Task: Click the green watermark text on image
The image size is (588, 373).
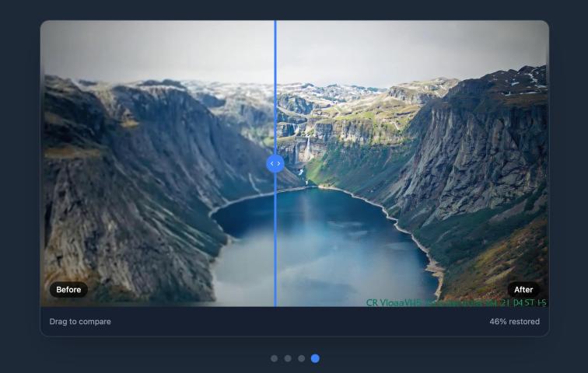Action: click(x=456, y=302)
